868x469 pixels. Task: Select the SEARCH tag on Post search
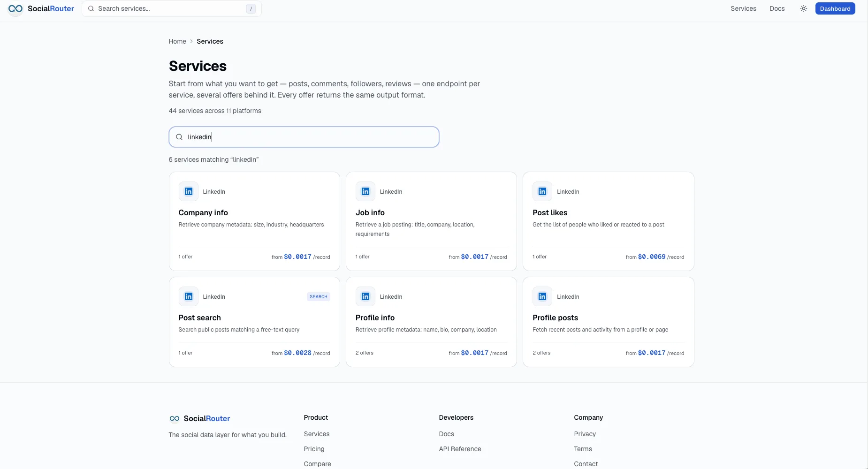point(319,296)
